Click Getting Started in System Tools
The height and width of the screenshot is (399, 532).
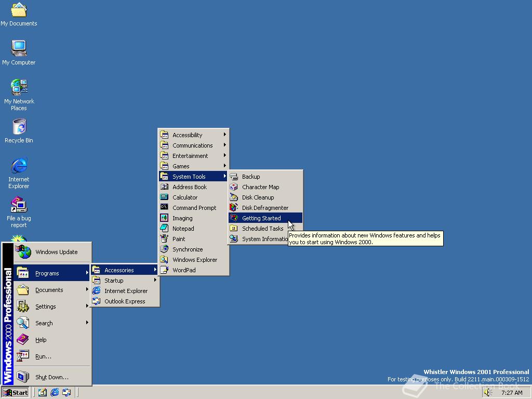(265, 218)
